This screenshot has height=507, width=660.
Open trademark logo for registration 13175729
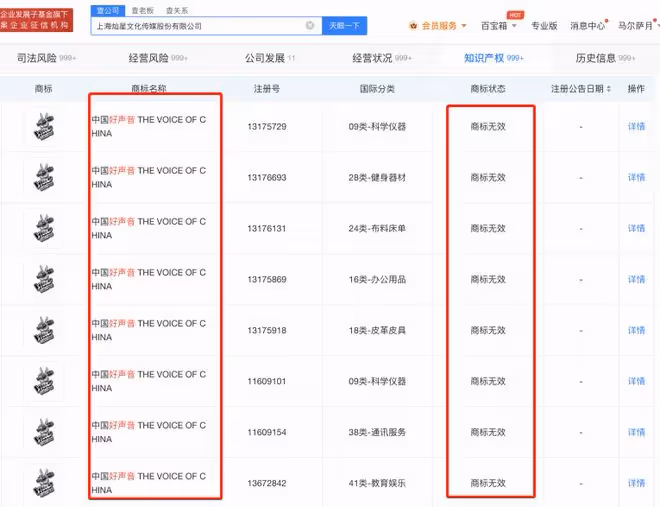coord(44,126)
